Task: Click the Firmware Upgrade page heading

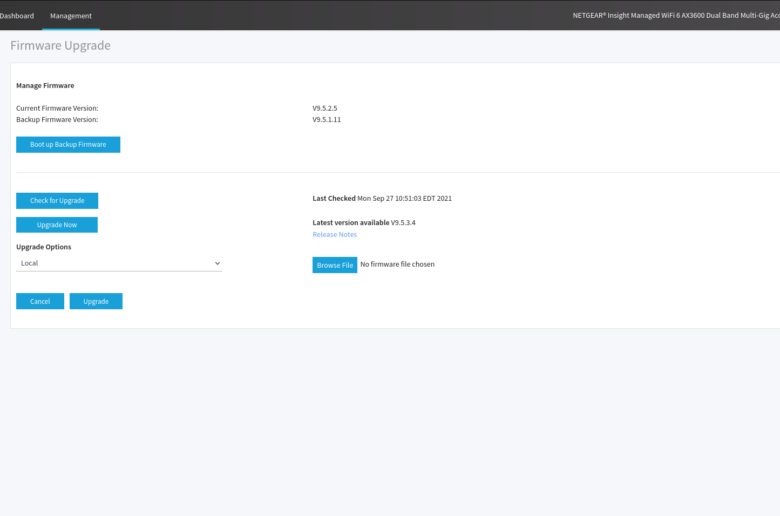Action: [x=60, y=45]
